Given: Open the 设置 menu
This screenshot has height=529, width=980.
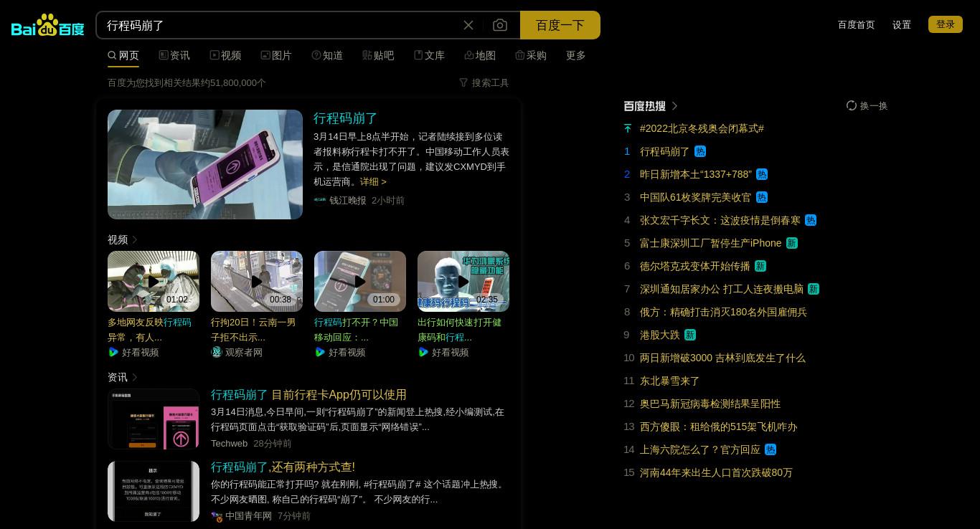Looking at the screenshot, I should (x=902, y=24).
